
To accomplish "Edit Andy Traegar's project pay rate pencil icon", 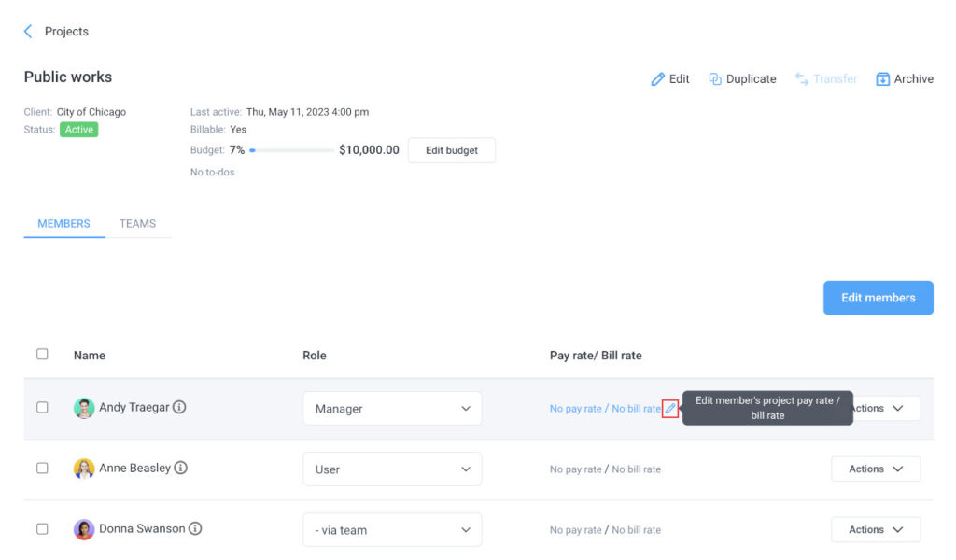I will (x=670, y=408).
